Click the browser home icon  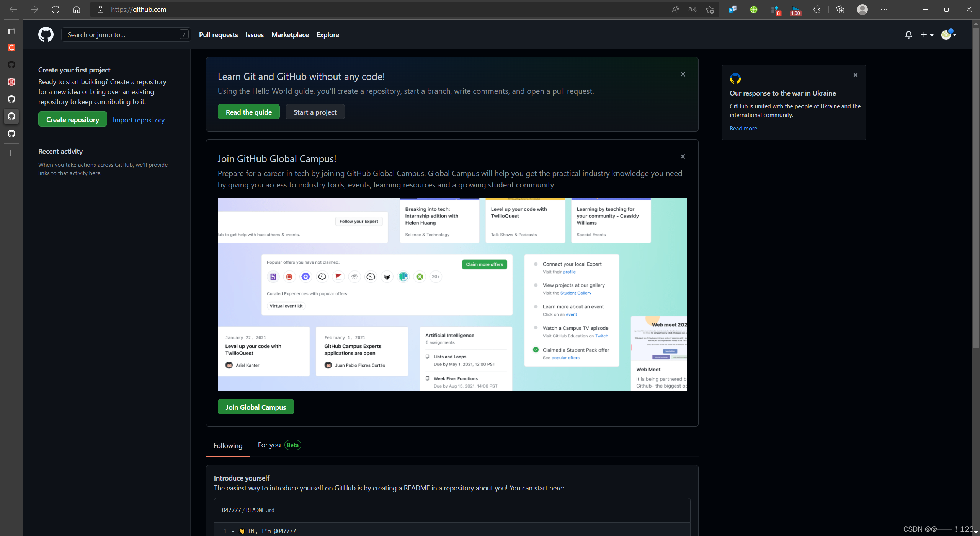(77, 10)
